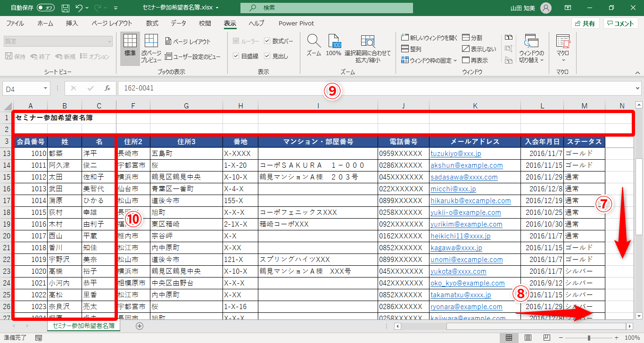644x343 pixels.
Task: Select the セミナー参加希望者名簿 sheet tab
Action: (83, 326)
